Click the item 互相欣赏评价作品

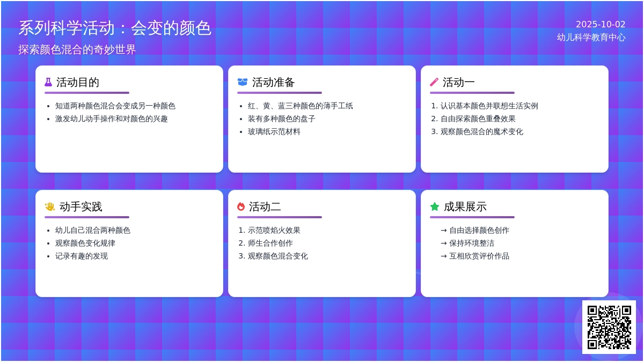(x=479, y=256)
